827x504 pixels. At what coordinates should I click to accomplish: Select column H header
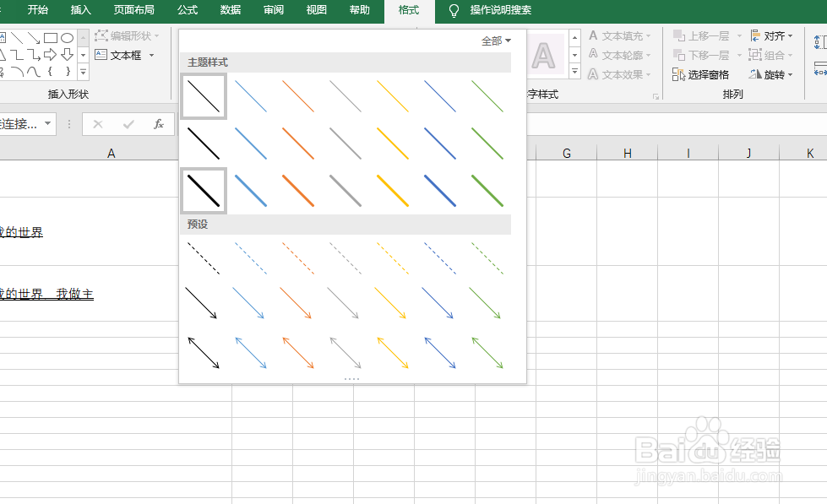click(627, 154)
